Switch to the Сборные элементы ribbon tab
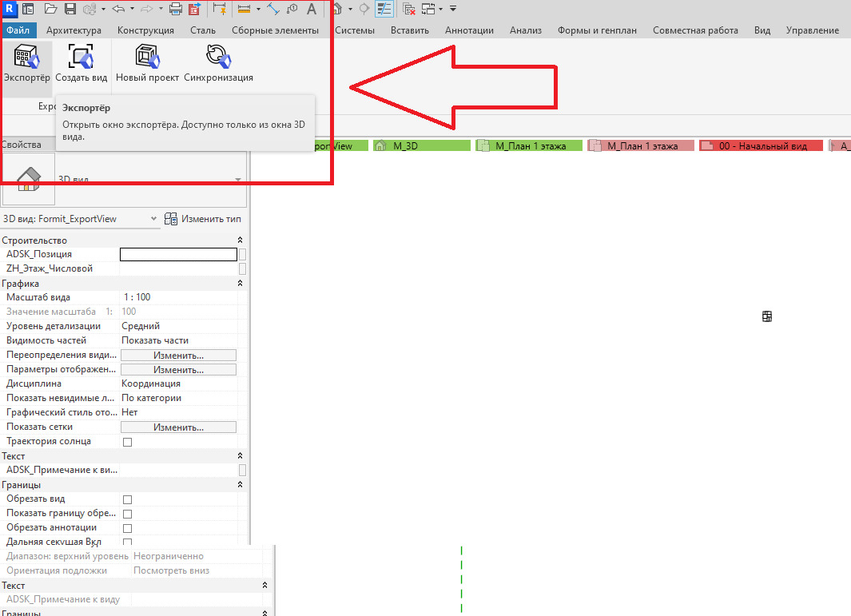Image resolution: width=851 pixels, height=616 pixels. (275, 30)
